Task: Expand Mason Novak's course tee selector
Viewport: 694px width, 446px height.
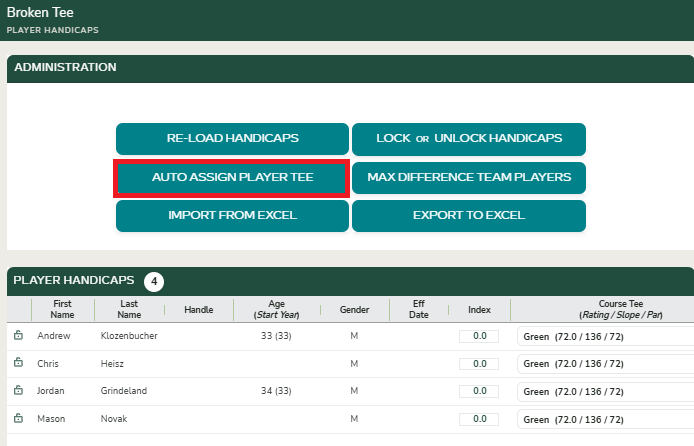Action: (605, 419)
